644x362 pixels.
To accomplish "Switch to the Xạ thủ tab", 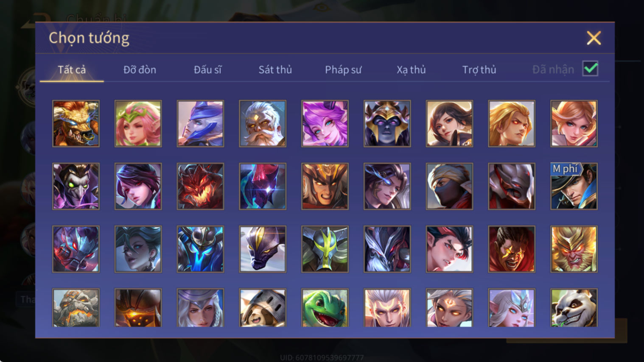I will 411,70.
